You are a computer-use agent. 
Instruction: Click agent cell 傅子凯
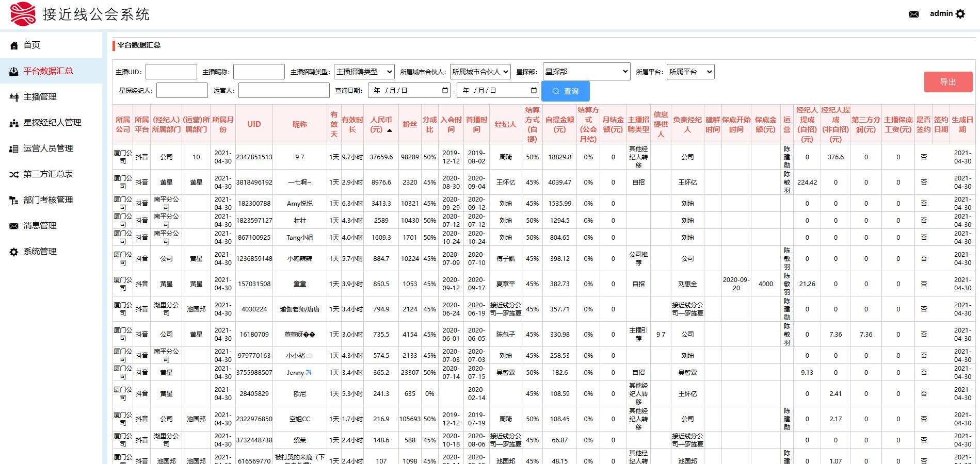[x=506, y=259]
